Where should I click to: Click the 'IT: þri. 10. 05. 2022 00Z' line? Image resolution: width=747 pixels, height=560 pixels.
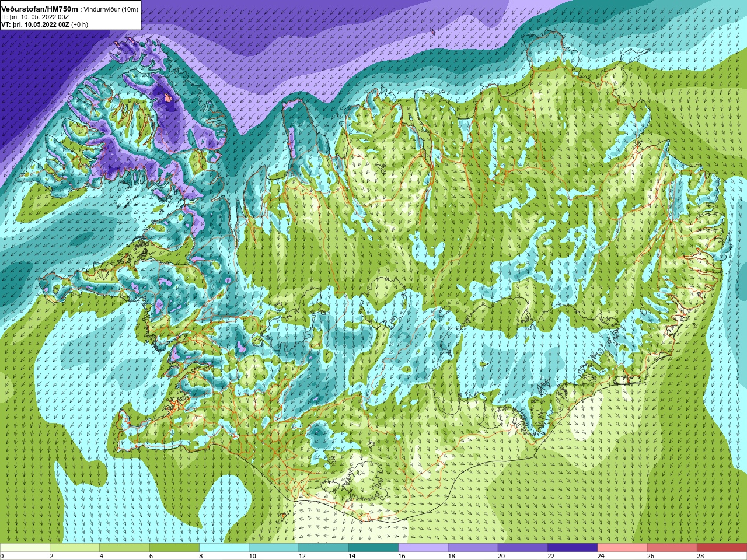[x=36, y=17]
